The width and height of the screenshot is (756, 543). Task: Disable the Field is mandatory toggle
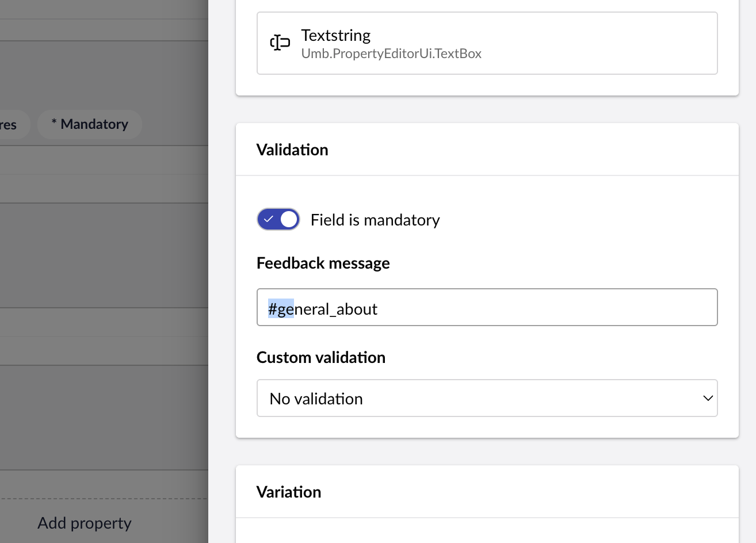[x=278, y=219]
